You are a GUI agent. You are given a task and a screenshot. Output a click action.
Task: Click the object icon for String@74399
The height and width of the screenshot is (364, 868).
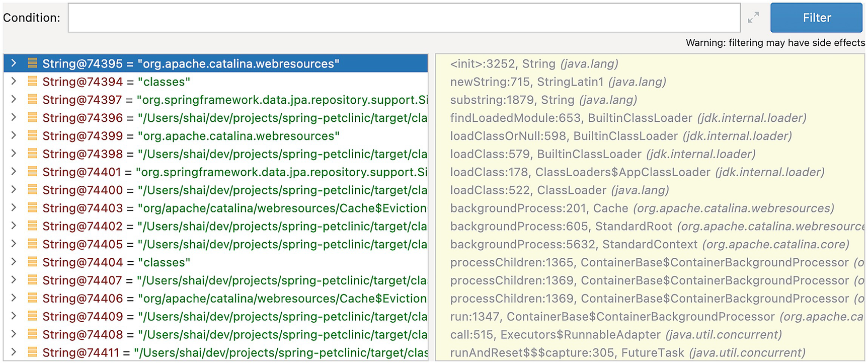coord(33,136)
